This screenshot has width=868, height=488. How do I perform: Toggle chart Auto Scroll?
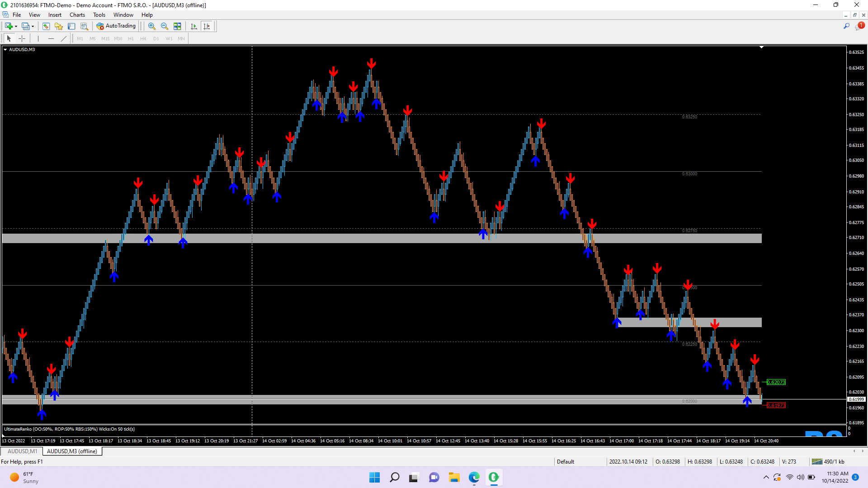click(194, 26)
